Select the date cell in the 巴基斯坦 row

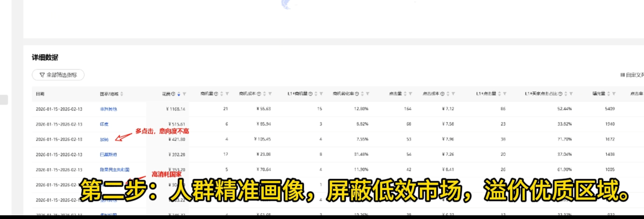59,155
